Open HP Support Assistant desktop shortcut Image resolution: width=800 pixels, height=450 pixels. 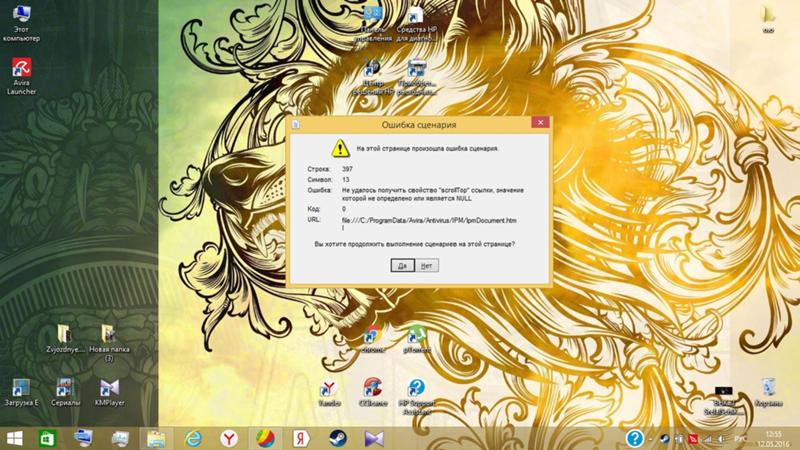point(416,396)
